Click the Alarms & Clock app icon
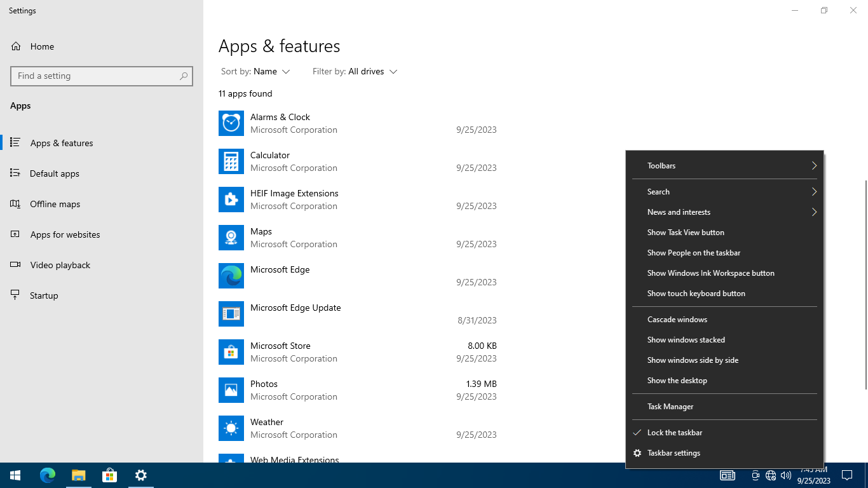This screenshot has height=488, width=868. (231, 123)
